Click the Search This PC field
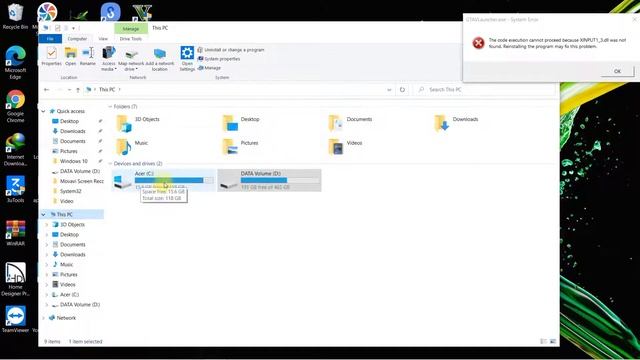 485,89
